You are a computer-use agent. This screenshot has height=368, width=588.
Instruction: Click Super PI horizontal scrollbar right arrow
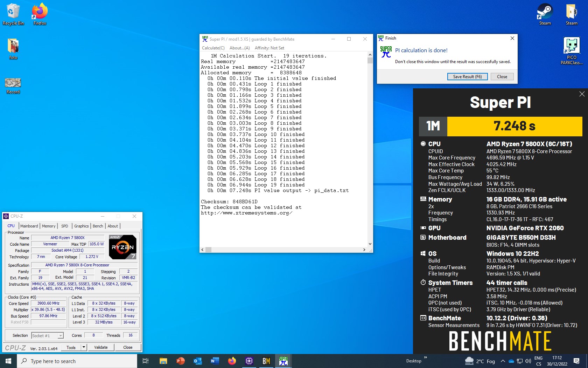364,250
